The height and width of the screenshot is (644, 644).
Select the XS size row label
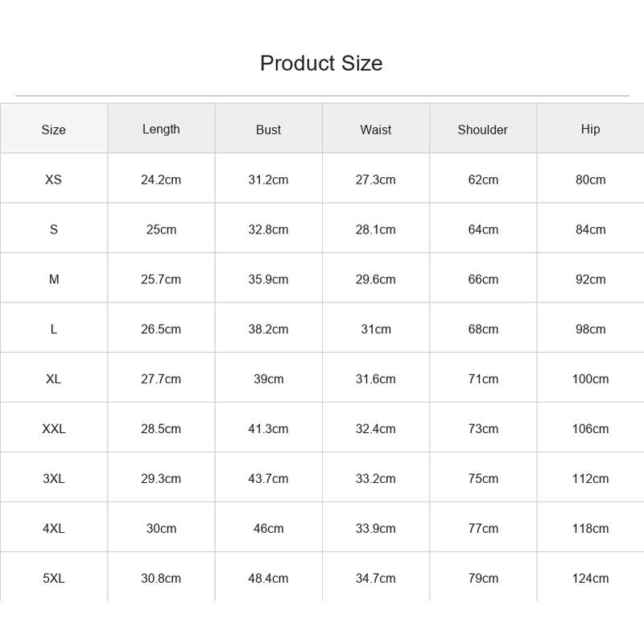tap(53, 180)
